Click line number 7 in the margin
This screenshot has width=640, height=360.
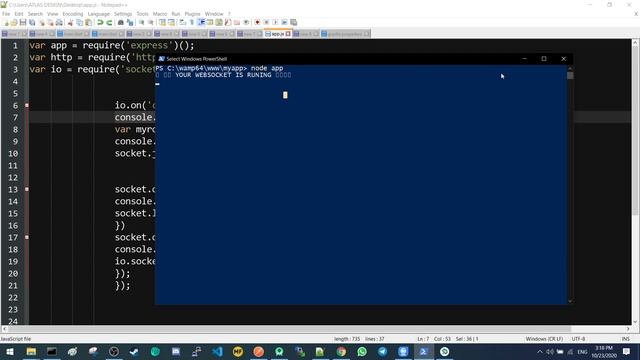click(15, 118)
